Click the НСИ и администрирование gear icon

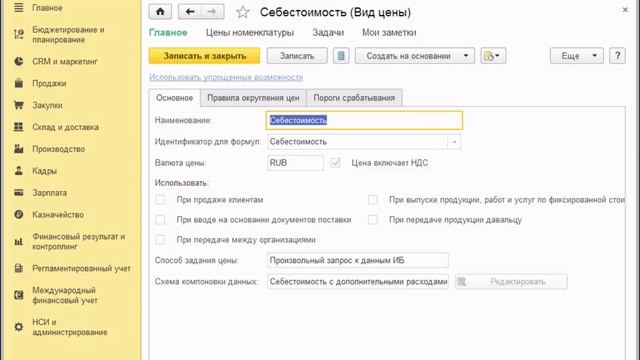click(19, 327)
